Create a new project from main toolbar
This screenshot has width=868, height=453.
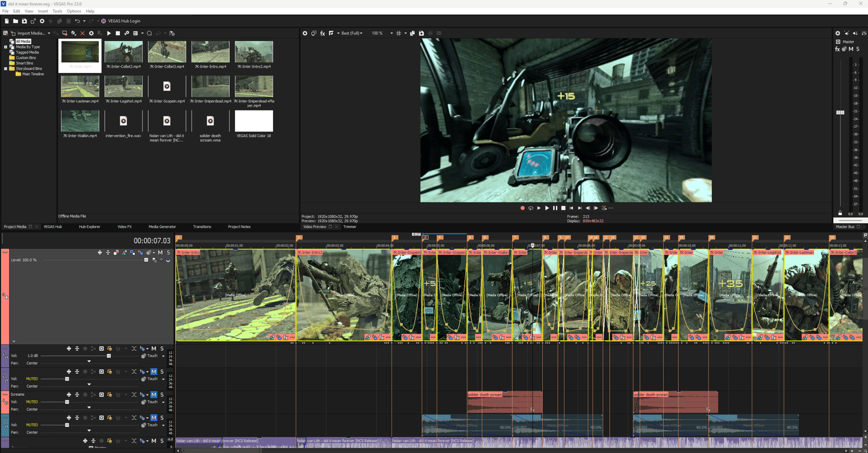6,21
